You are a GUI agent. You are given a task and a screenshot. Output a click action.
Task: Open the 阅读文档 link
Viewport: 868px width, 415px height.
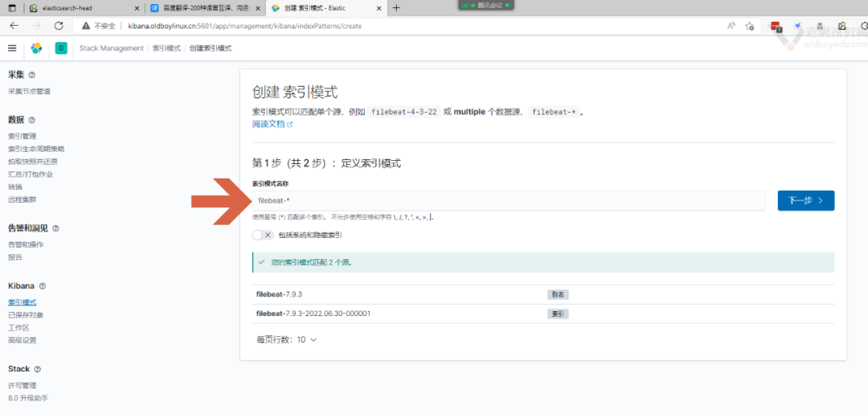272,124
